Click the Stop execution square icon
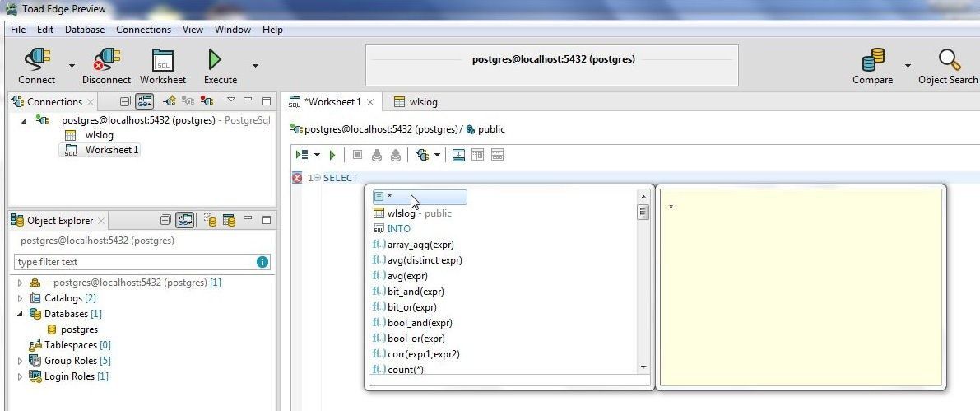The width and height of the screenshot is (980, 411). click(x=357, y=155)
